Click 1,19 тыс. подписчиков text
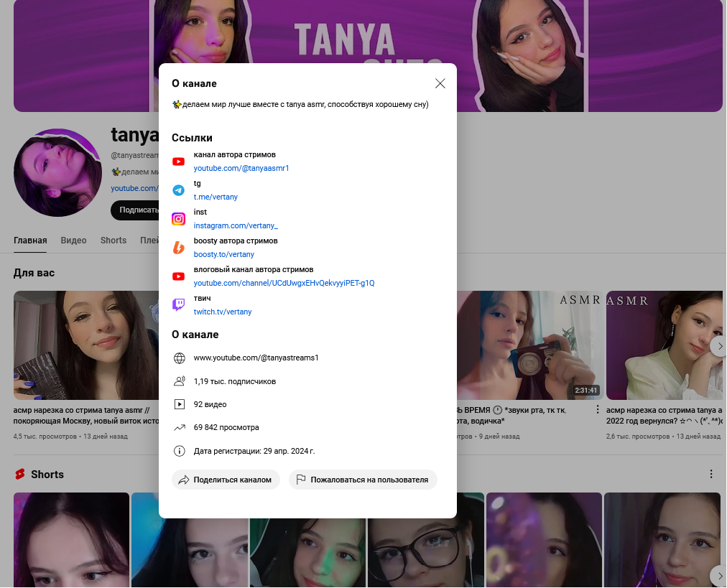The height and width of the screenshot is (588, 727). coord(235,381)
